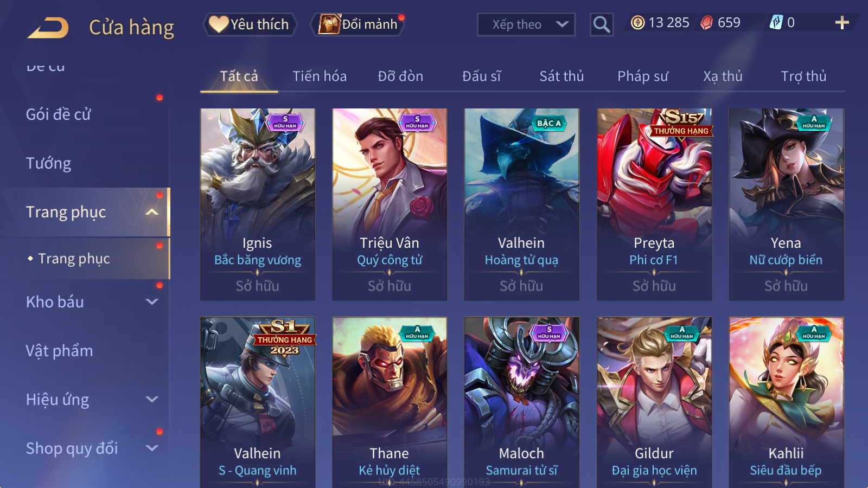Screen dimensions: 868x488
Task: Open Đổi mảnh fragment exchange chest
Action: [x=359, y=24]
